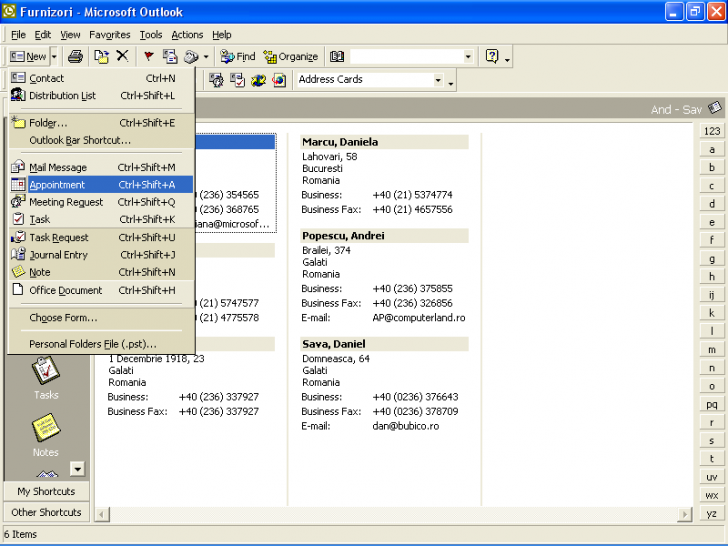Viewport: 728px width, 546px height.
Task: Expand the AutoDialer dropdown arrow
Action: pos(206,57)
